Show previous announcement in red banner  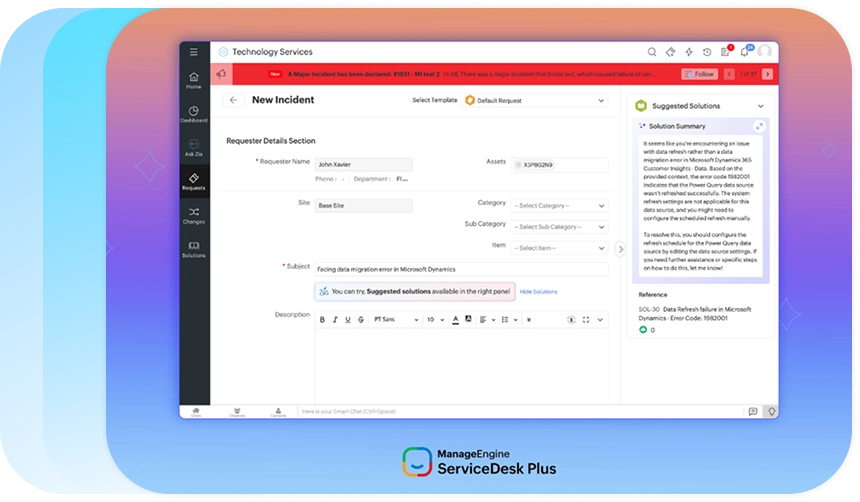729,74
